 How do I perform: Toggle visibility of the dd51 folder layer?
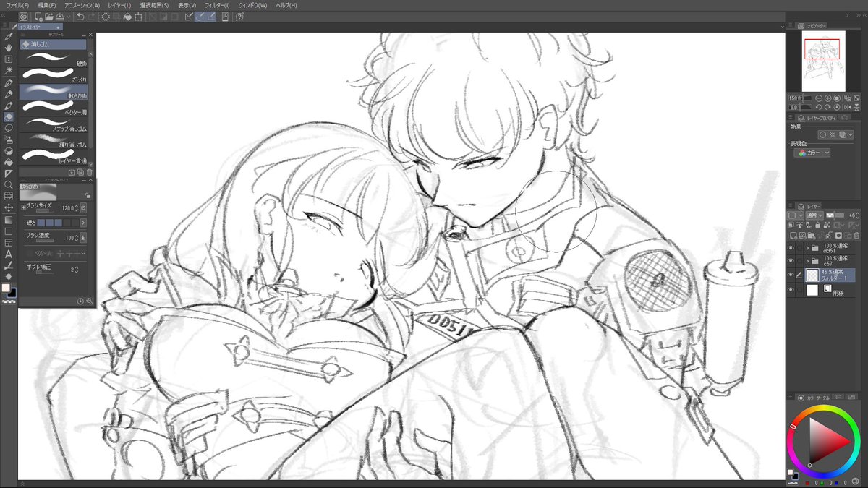pyautogui.click(x=791, y=247)
